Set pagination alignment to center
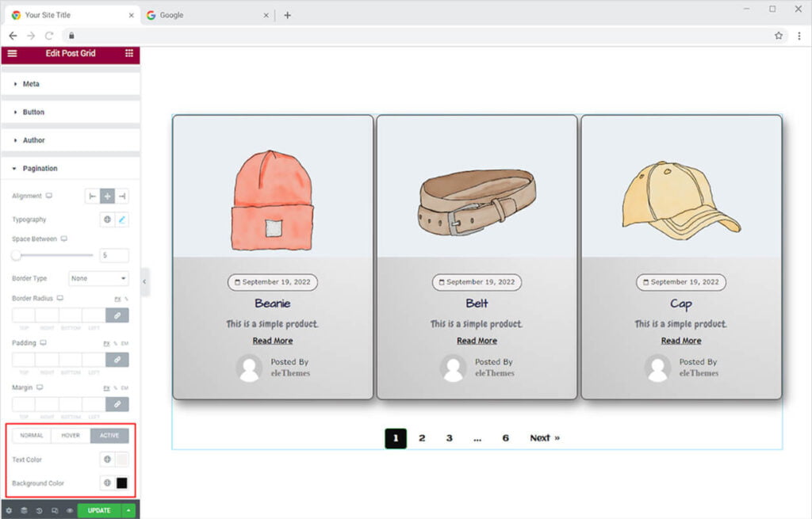The image size is (812, 519). (x=107, y=196)
